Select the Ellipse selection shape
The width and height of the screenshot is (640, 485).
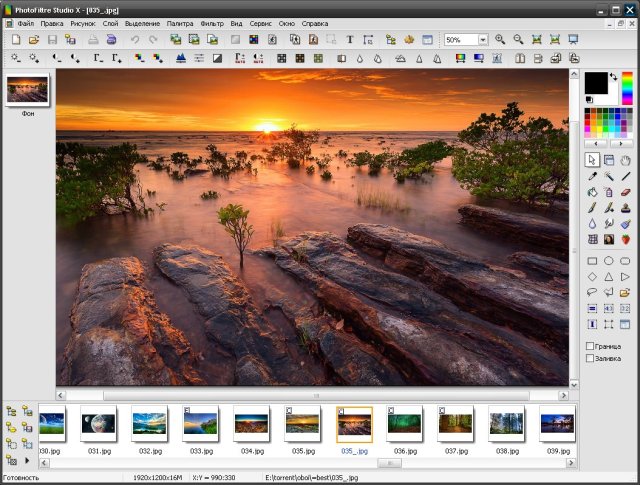608,260
